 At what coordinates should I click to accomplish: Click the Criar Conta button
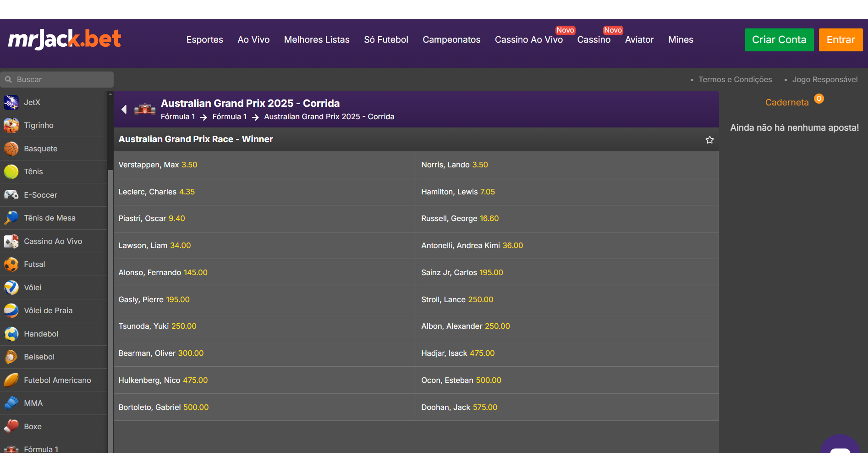(x=779, y=40)
